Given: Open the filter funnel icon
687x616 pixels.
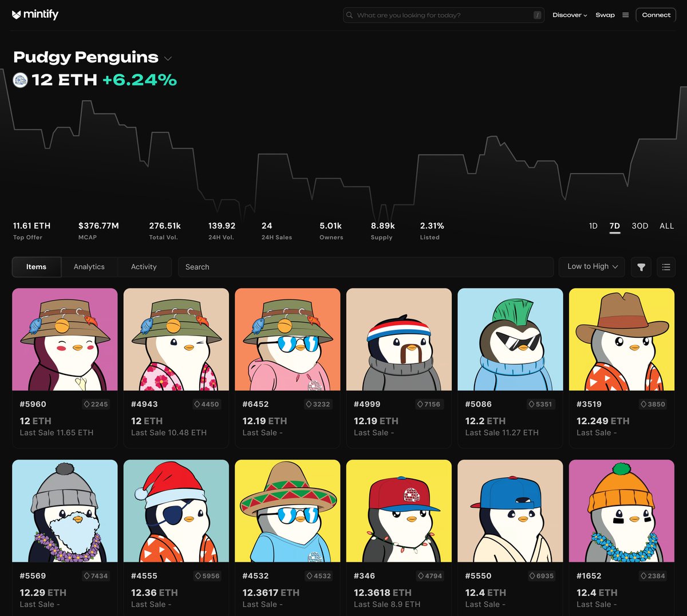Looking at the screenshot, I should [641, 267].
